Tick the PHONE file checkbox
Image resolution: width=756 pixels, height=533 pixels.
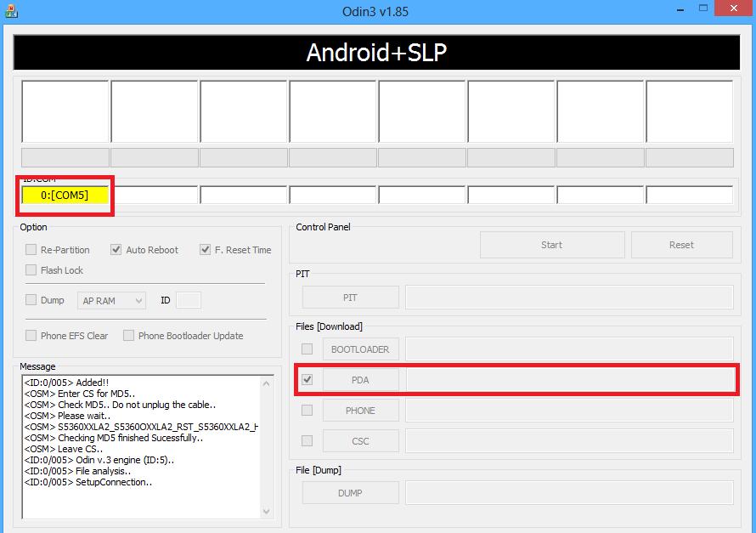307,411
